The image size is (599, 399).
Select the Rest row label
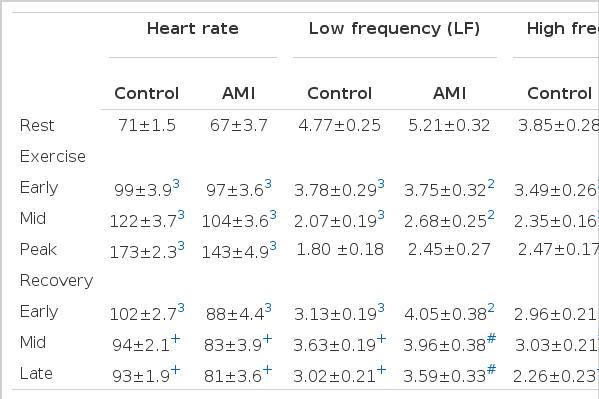click(x=37, y=125)
